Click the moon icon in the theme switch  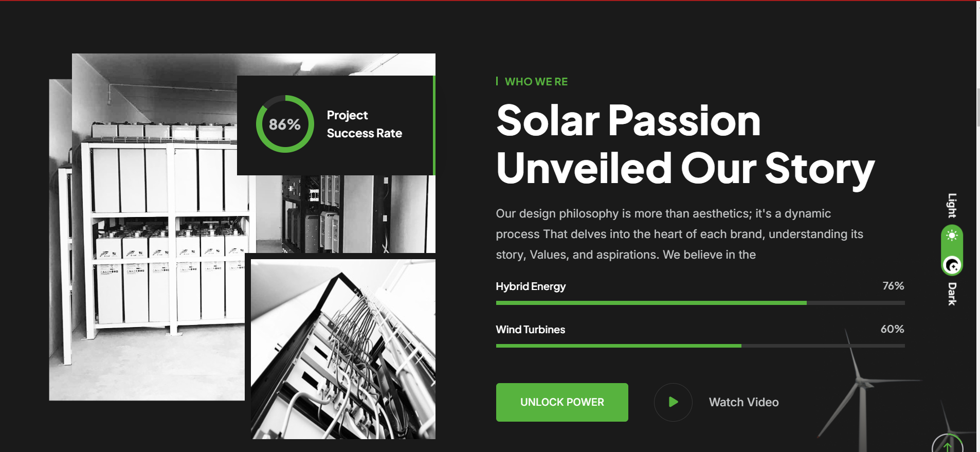coord(952,265)
